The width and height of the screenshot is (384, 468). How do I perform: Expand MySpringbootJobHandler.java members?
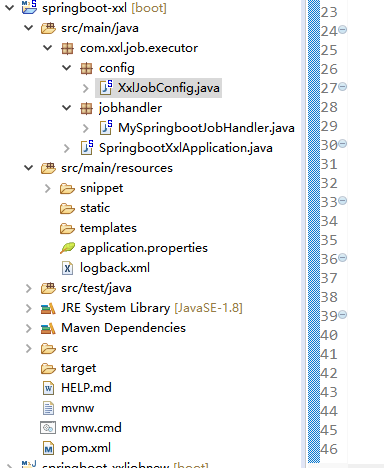pos(86,128)
